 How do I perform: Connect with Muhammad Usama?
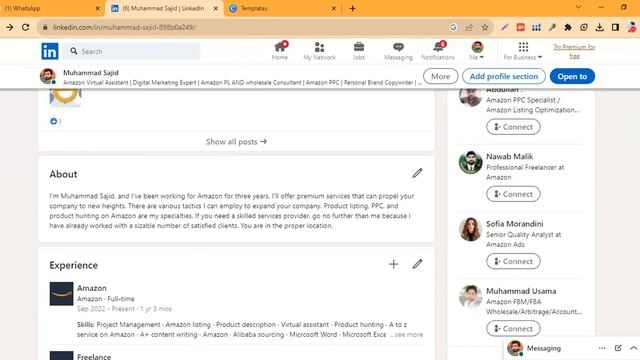[x=513, y=329]
